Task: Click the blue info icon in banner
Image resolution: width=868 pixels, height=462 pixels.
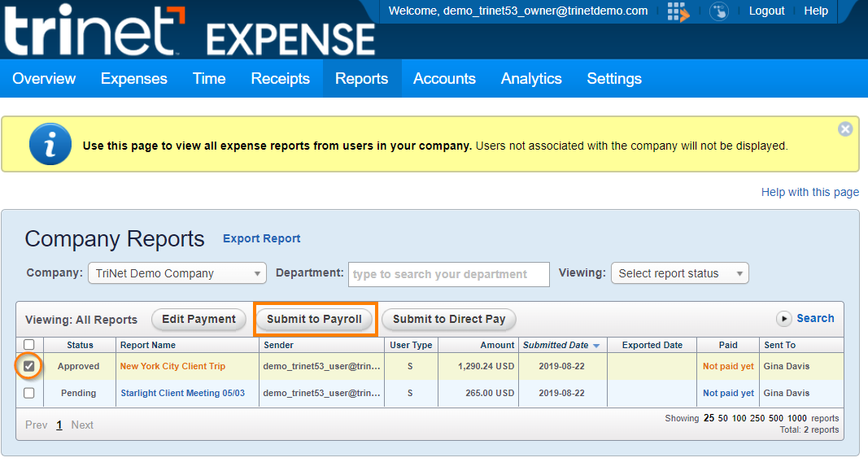Action: click(x=50, y=145)
